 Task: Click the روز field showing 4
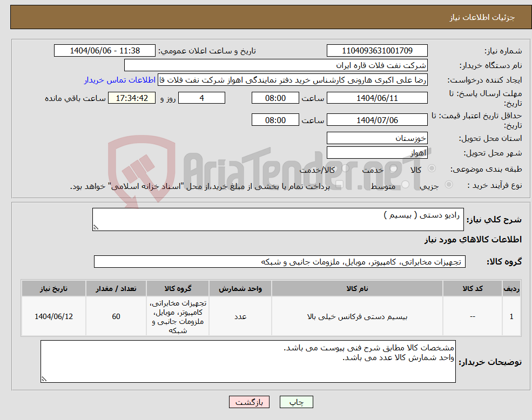coord(201,98)
